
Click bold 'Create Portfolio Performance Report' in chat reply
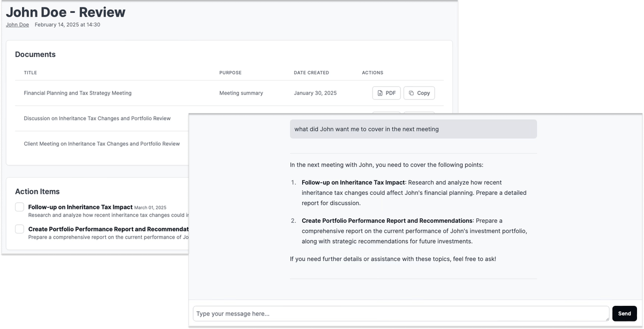point(386,221)
